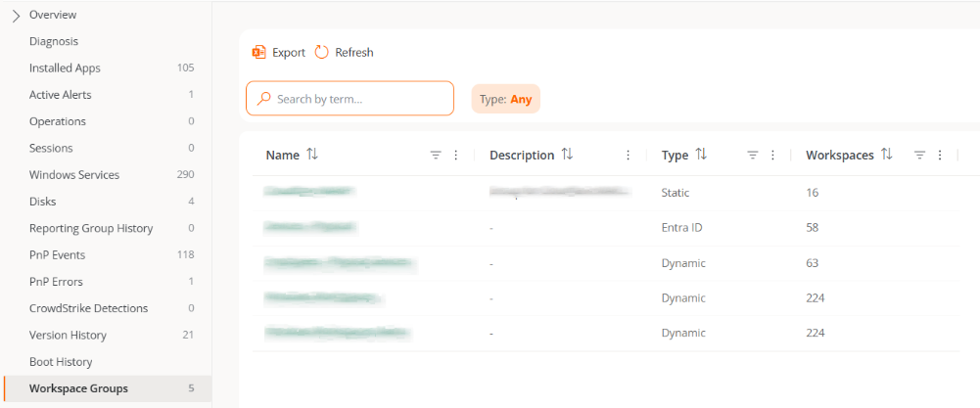The width and height of the screenshot is (980, 408).
Task: Open Boot History sidebar entry
Action: click(x=61, y=362)
